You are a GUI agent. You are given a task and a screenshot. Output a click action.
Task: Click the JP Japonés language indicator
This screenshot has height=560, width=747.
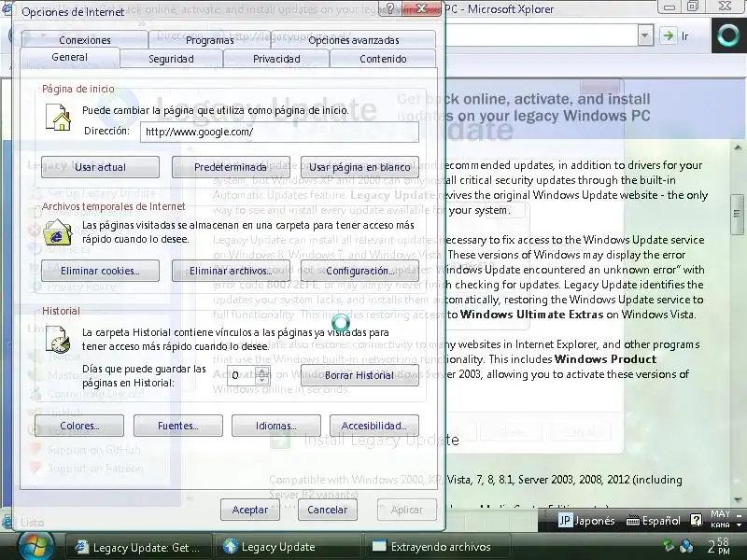point(586,521)
